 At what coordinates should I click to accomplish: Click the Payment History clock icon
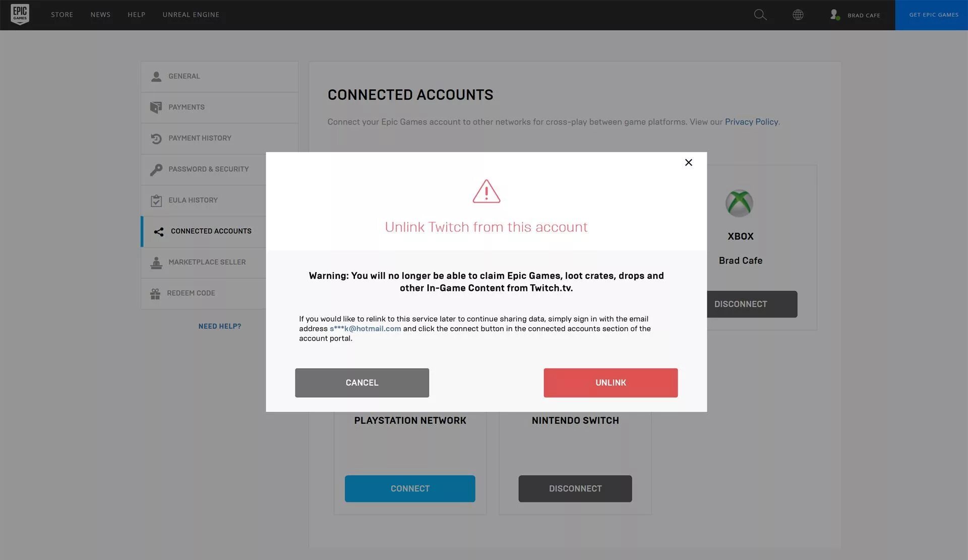coord(156,139)
